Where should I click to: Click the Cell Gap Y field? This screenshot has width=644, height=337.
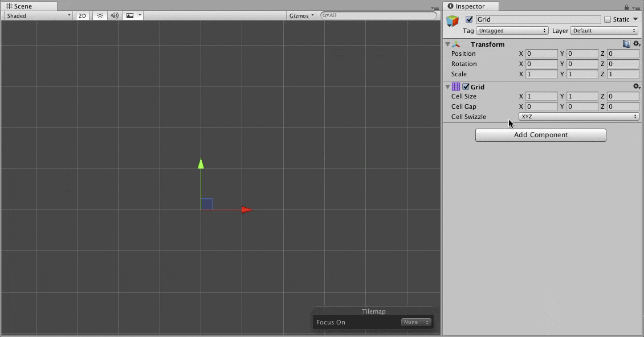point(582,106)
